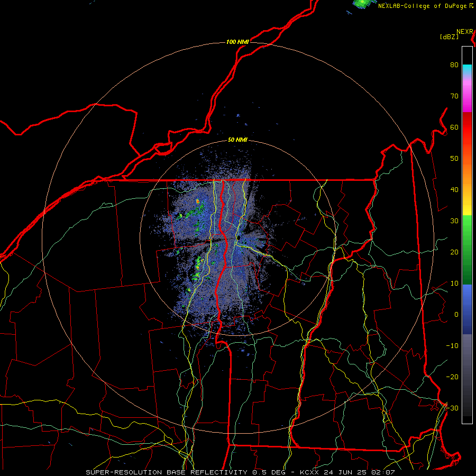Click the -10 dBZ scale value

coord(452,346)
